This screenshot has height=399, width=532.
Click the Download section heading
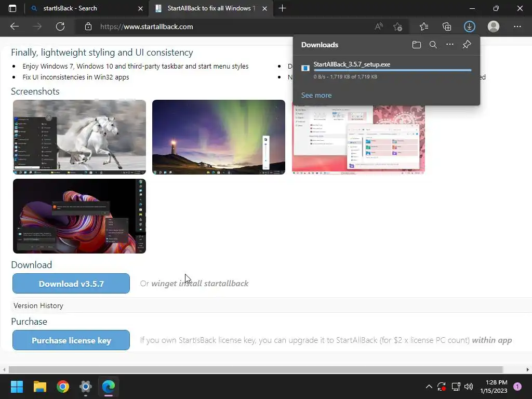[32, 265]
